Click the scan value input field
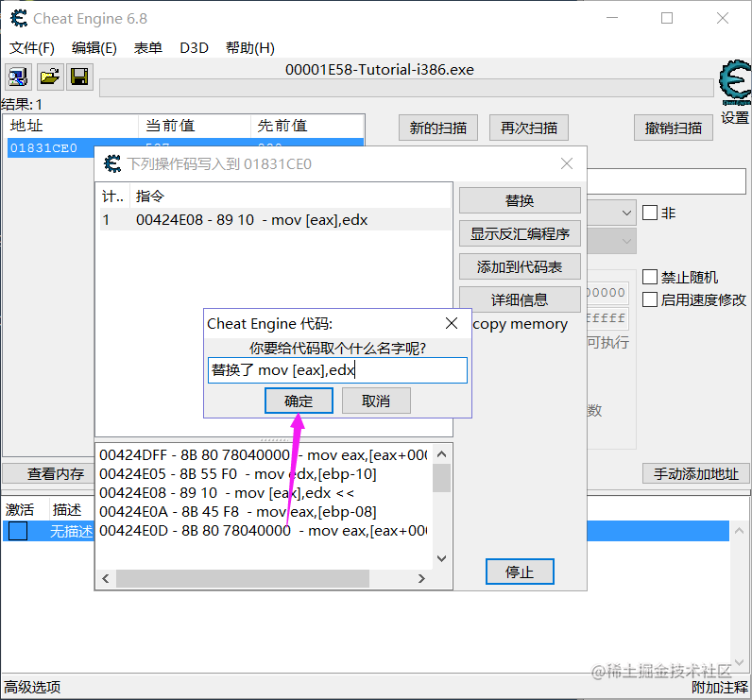Image resolution: width=752 pixels, height=700 pixels. (667, 180)
